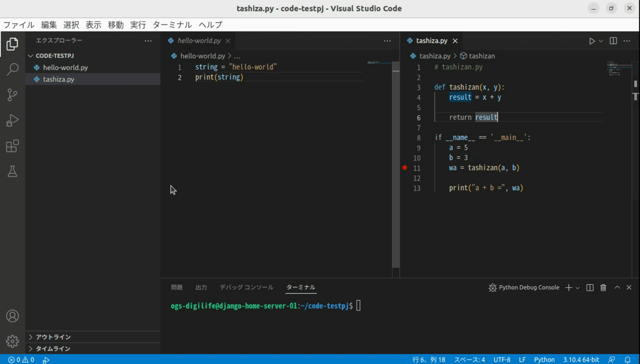Viewport: 640px width, 364px height.
Task: Open the feedback icon in status bar
Action: pyautogui.click(x=611, y=360)
